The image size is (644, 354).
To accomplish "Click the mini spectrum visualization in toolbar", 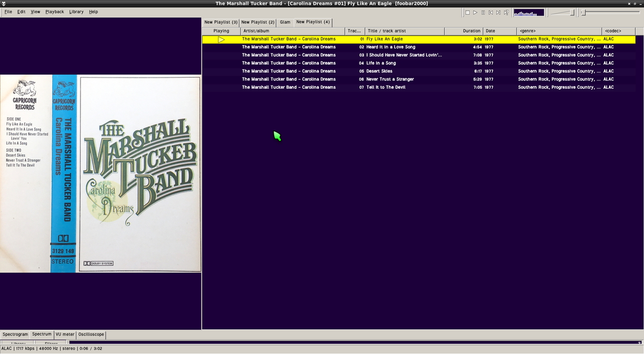I will pyautogui.click(x=529, y=13).
